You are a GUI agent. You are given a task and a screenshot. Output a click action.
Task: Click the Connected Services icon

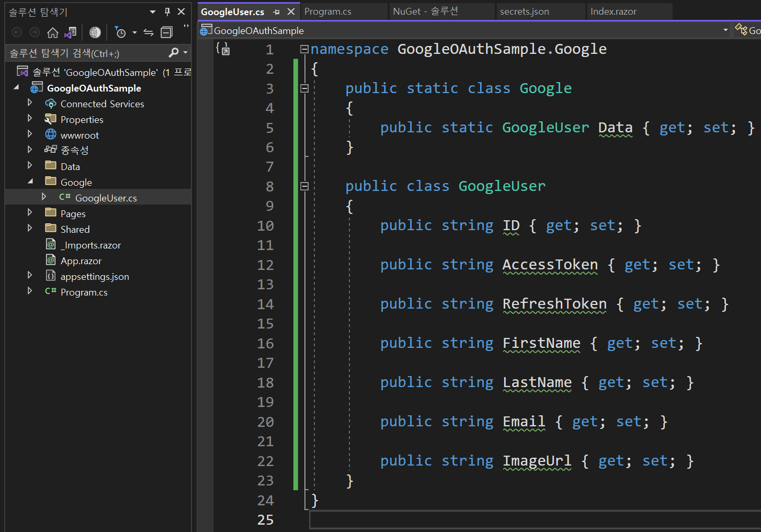tap(51, 104)
